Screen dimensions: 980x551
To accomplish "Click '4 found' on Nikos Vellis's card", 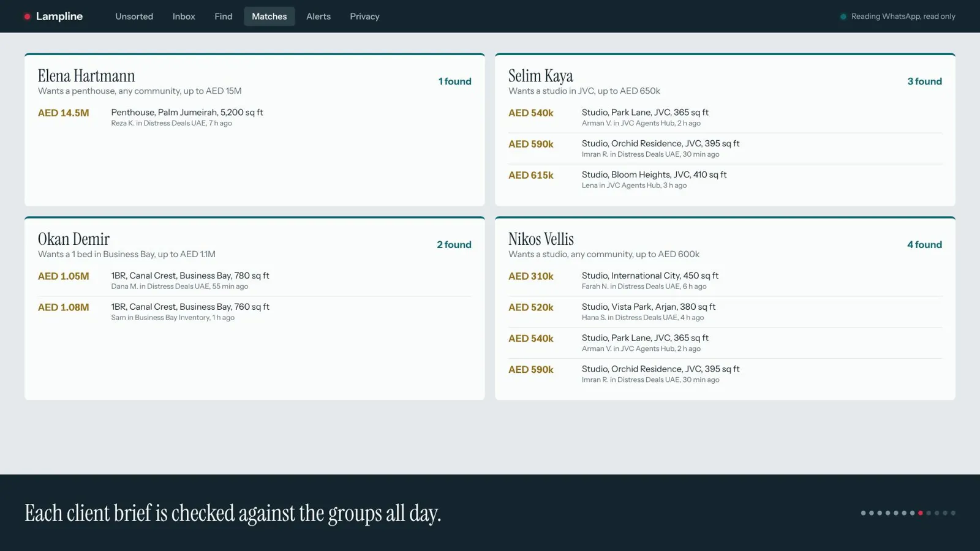I will [924, 245].
